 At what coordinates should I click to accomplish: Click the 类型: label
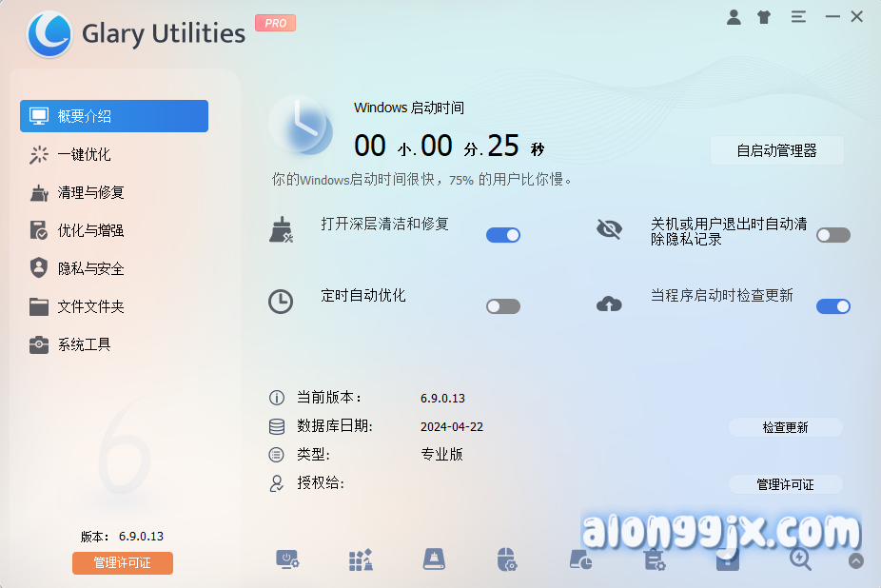click(x=314, y=454)
